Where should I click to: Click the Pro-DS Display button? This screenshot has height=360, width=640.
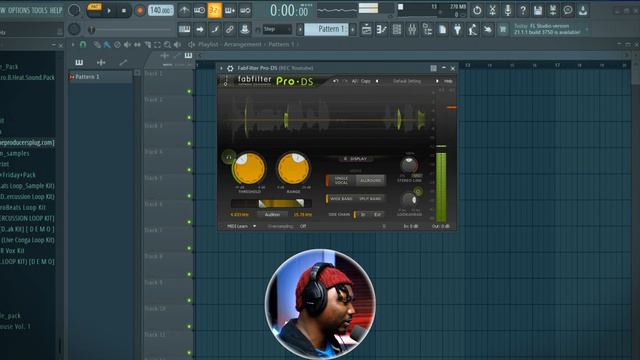pos(356,159)
